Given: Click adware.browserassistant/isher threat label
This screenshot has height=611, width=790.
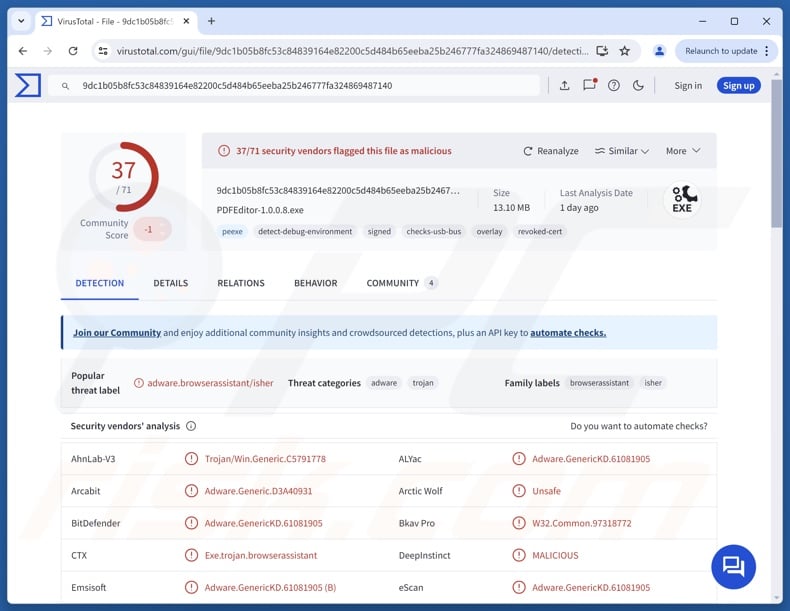Looking at the screenshot, I should [210, 383].
